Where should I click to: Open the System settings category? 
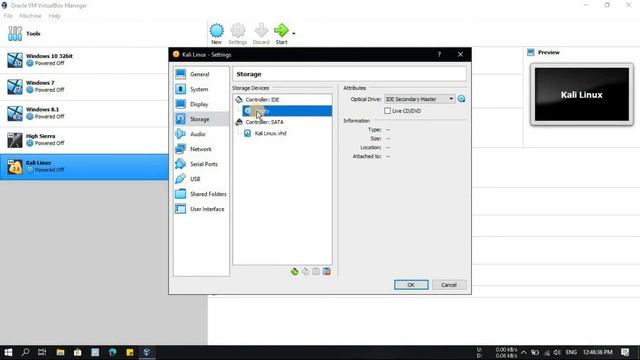[201, 89]
